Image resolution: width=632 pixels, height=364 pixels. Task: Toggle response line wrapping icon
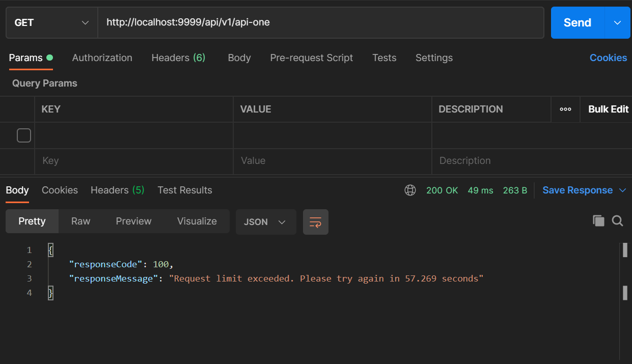(x=315, y=222)
